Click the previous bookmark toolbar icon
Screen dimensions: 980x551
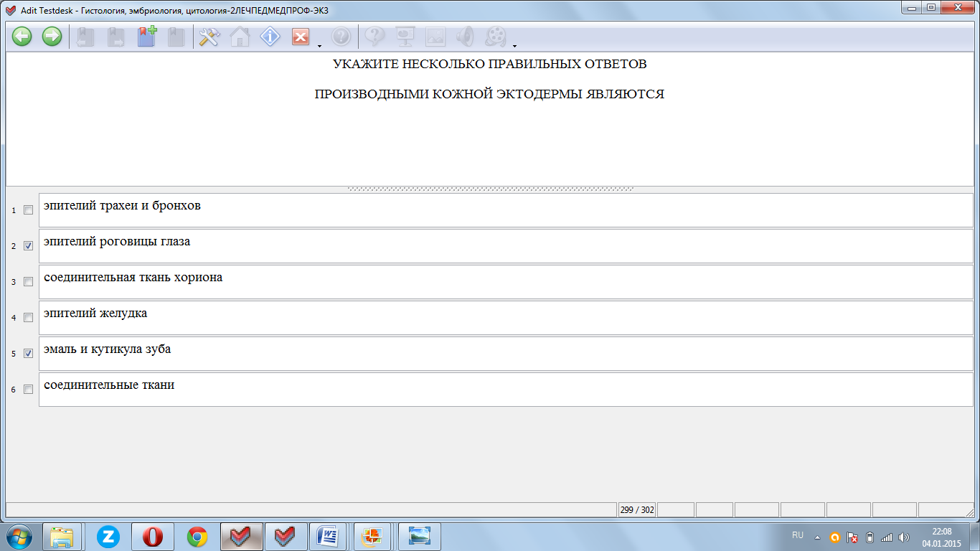point(86,37)
